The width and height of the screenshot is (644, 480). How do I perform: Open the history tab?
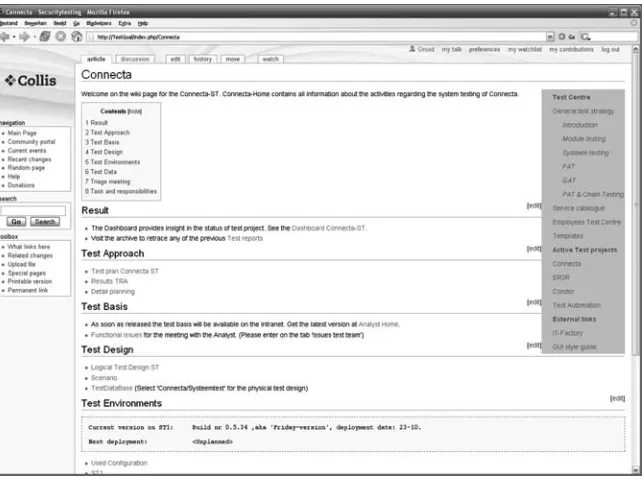coord(202,59)
